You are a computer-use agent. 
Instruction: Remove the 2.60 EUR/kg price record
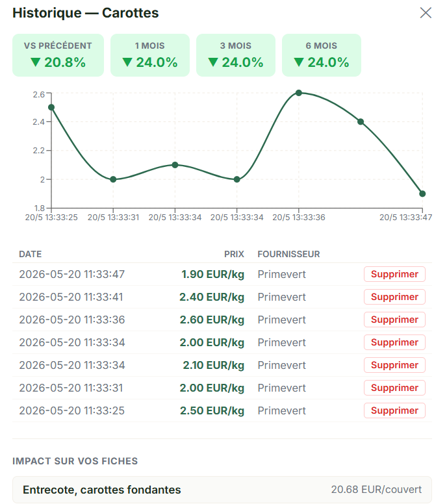pyautogui.click(x=394, y=320)
